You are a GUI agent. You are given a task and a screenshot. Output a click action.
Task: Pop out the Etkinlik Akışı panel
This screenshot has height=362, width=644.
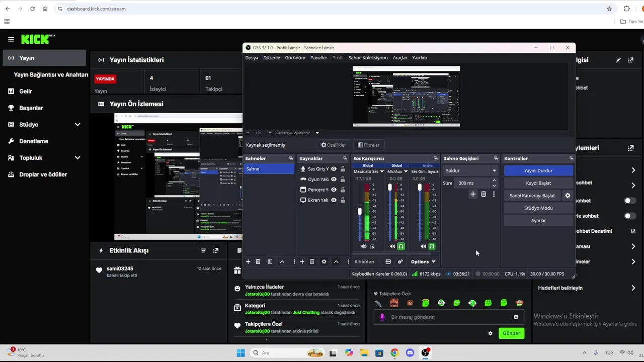tap(216, 250)
